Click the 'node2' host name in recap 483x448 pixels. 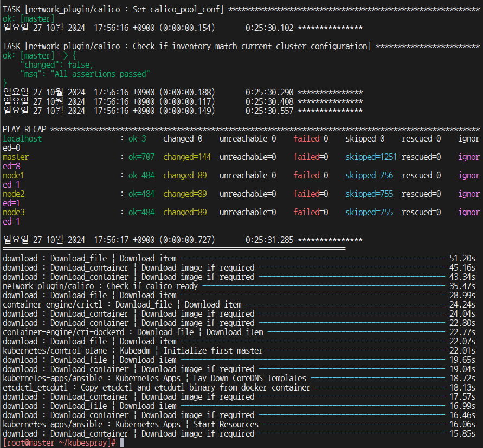click(x=14, y=194)
